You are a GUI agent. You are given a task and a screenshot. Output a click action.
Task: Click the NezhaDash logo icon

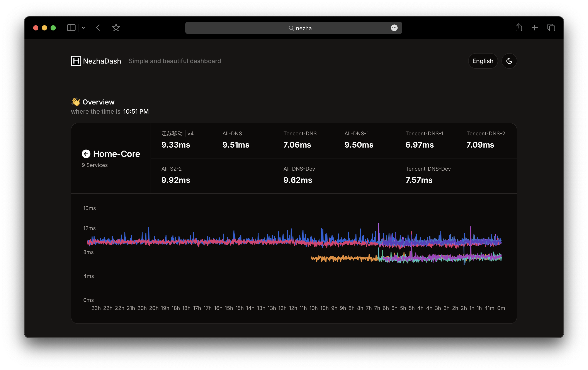click(76, 61)
